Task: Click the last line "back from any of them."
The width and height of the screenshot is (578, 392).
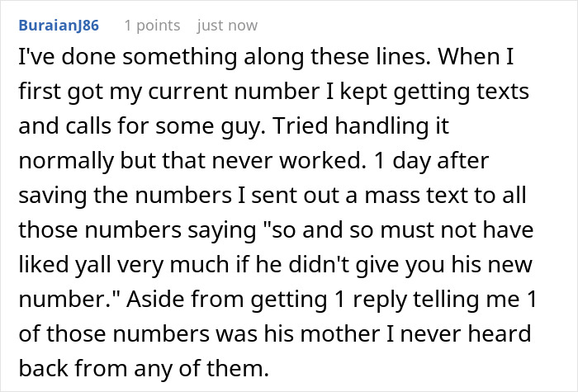Action: coord(144,368)
